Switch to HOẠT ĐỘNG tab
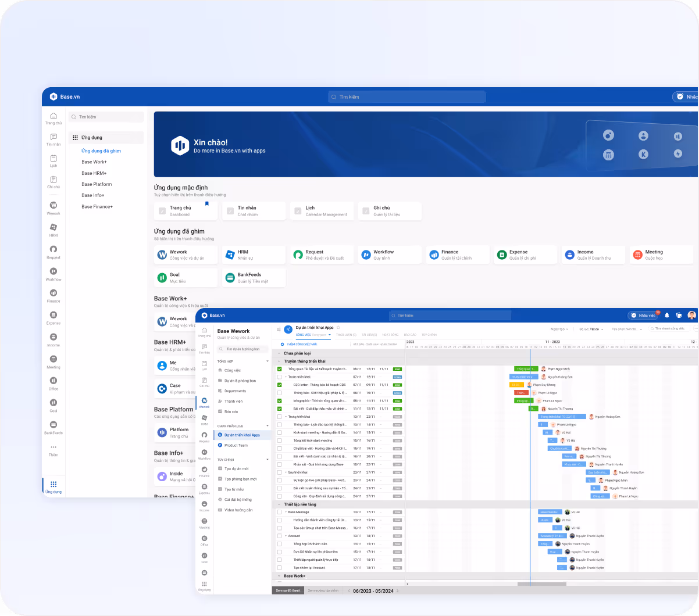This screenshot has height=616, width=699. pyautogui.click(x=390, y=335)
